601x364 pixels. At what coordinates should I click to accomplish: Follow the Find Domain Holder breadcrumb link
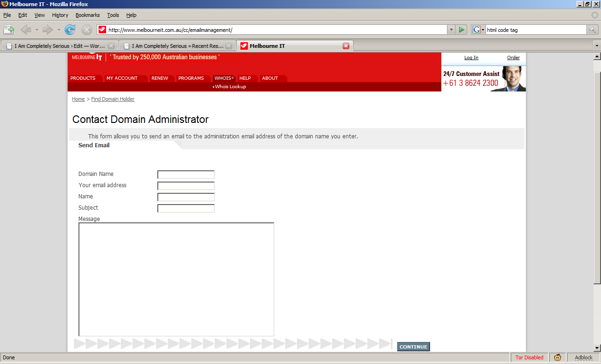click(x=113, y=99)
